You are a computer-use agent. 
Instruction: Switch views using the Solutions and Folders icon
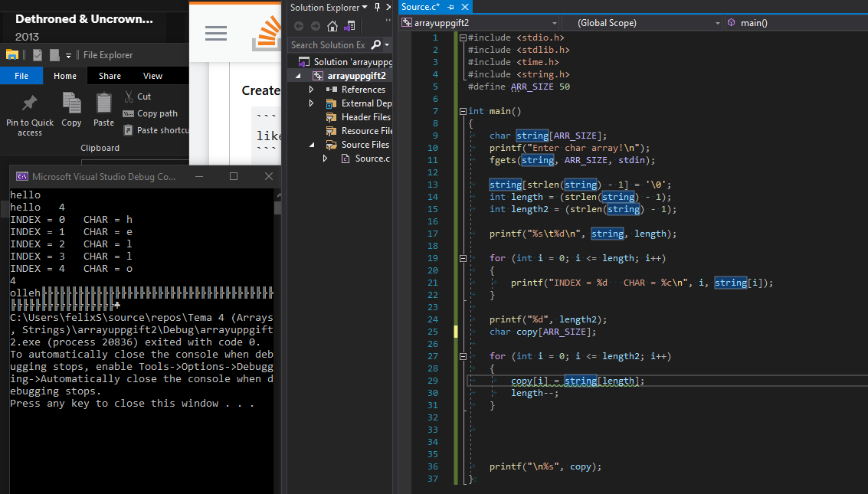point(349,26)
